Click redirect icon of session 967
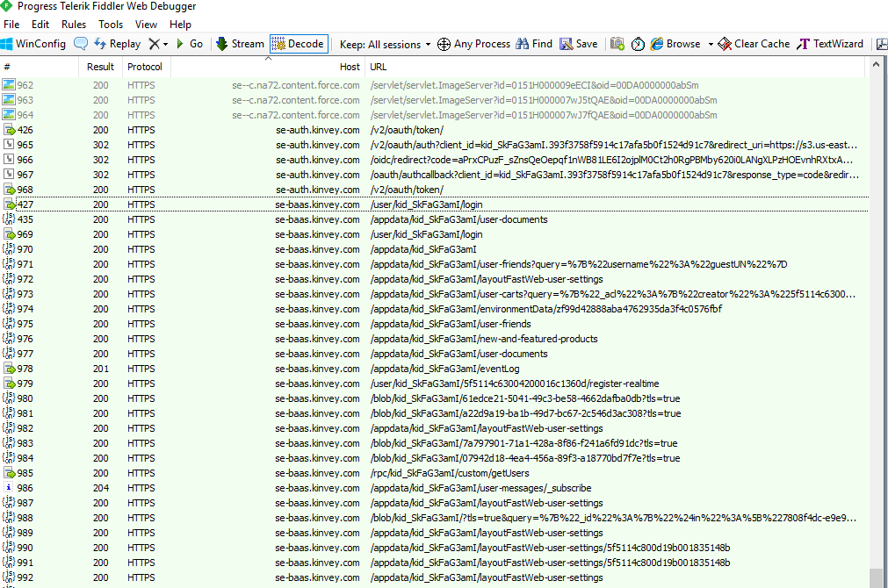The image size is (888, 588). coord(9,175)
